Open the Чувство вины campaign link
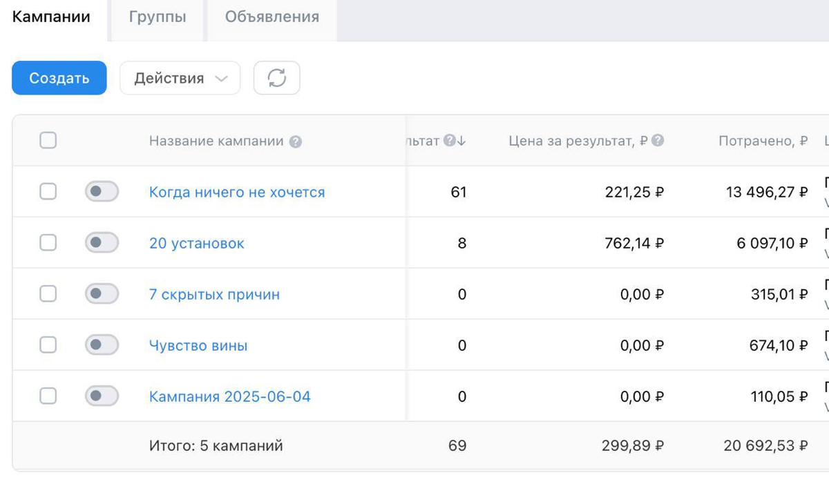829x504 pixels. (198, 345)
